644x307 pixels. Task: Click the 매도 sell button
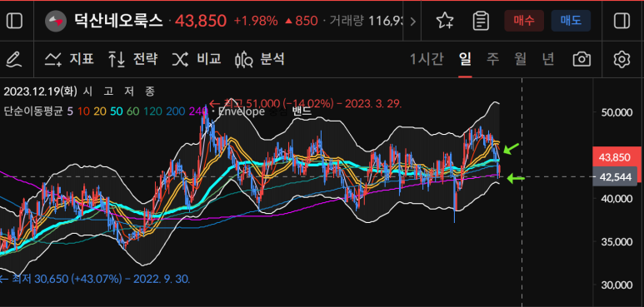click(571, 21)
